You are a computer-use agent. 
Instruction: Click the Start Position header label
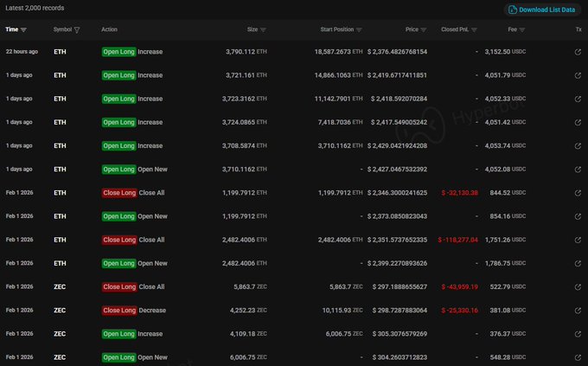[336, 29]
